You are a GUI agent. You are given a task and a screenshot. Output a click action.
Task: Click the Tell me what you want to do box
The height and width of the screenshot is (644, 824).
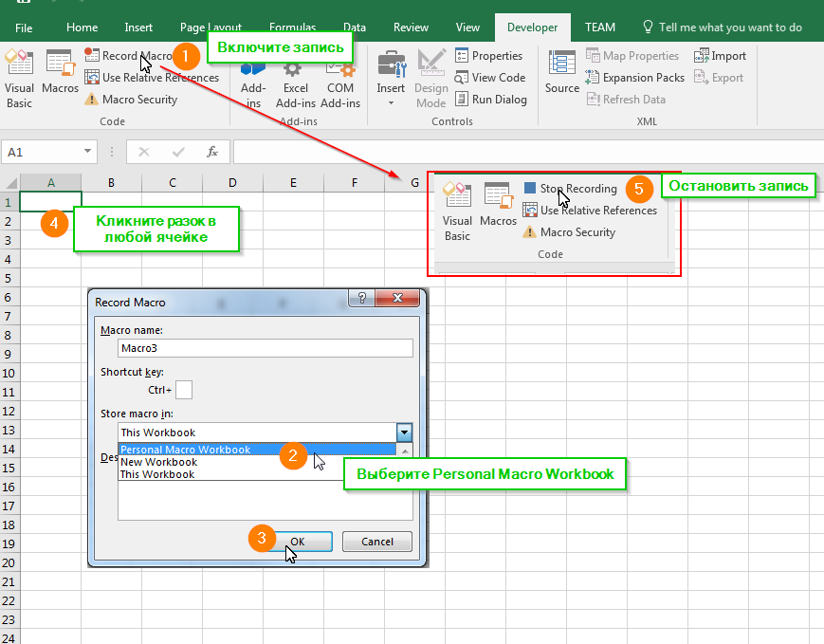point(723,28)
